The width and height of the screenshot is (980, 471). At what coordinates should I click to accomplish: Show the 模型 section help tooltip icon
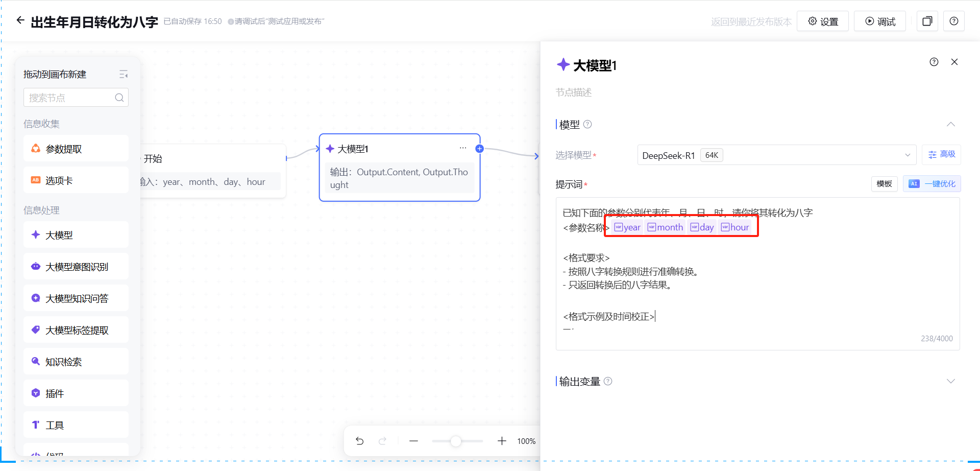click(587, 124)
